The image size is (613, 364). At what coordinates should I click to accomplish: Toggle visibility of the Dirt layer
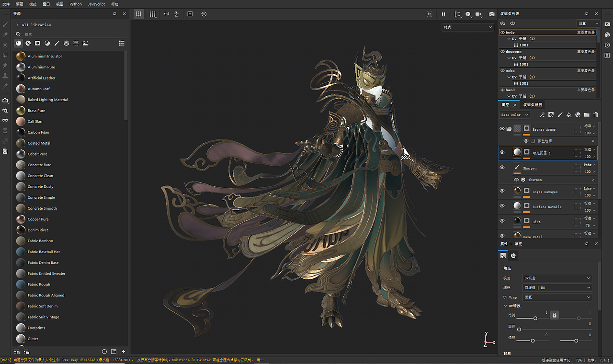[502, 221]
